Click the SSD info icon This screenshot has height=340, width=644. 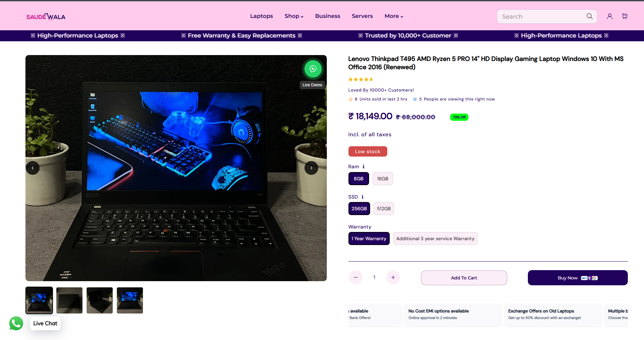(x=362, y=197)
